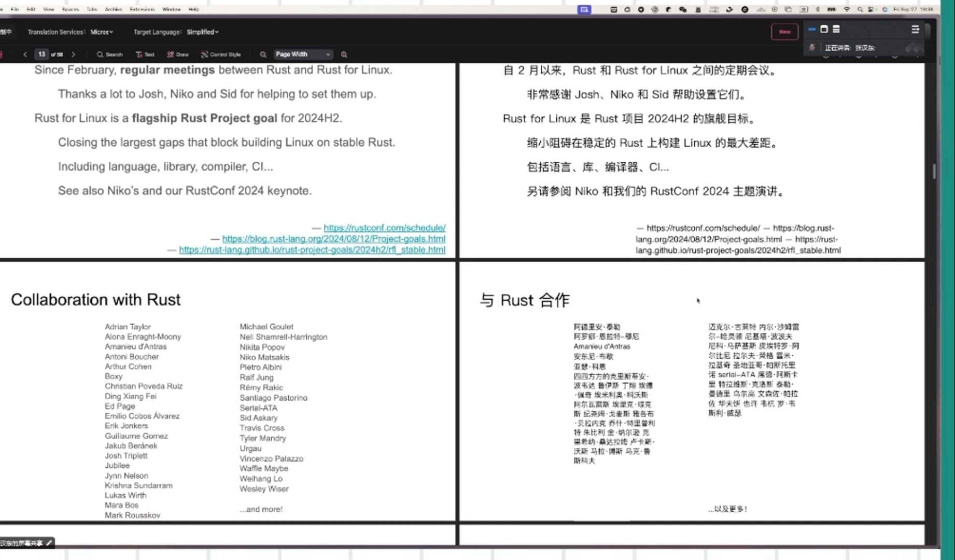
Task: Select the Text tool
Action: (145, 54)
